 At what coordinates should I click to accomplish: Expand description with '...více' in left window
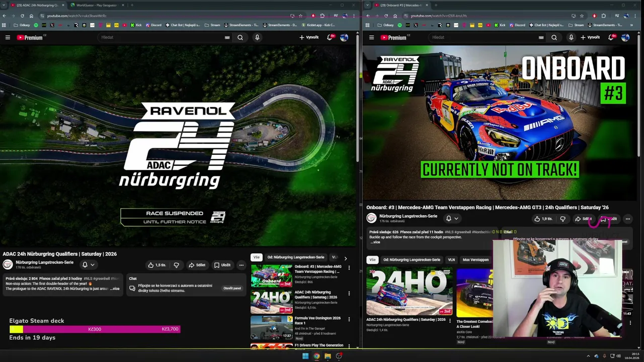coord(115,289)
